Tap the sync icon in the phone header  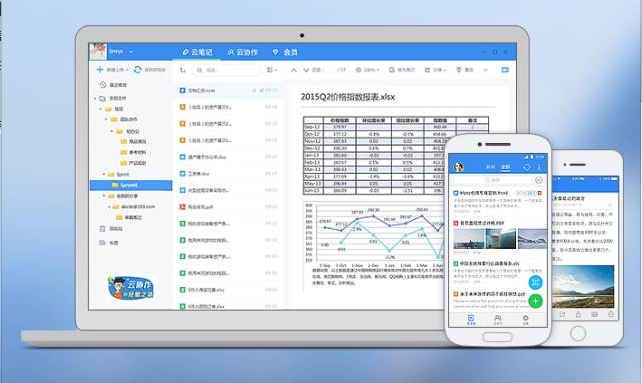point(527,167)
